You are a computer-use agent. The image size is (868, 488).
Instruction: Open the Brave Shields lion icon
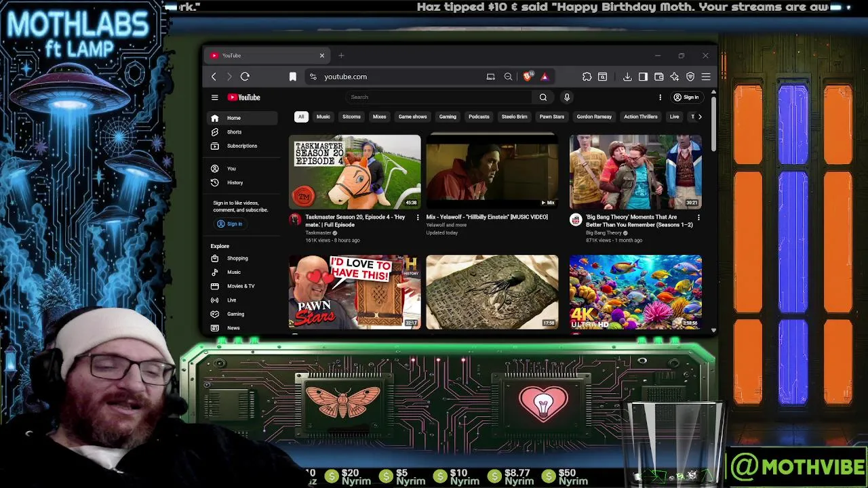coord(527,77)
